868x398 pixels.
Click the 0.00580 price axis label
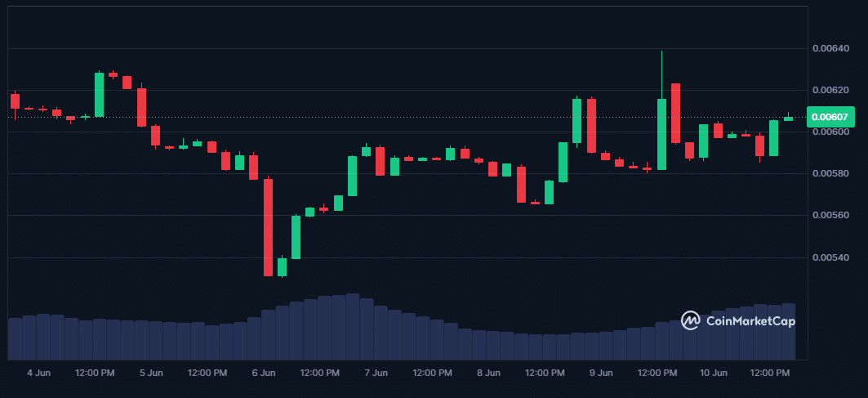(829, 174)
